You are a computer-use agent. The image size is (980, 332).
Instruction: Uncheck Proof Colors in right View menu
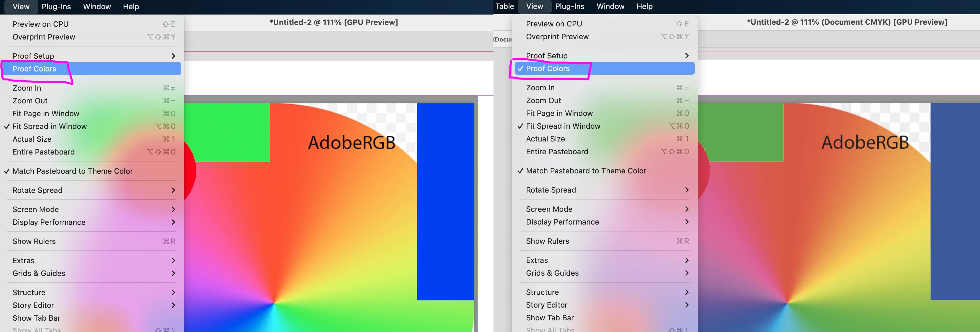click(x=548, y=68)
